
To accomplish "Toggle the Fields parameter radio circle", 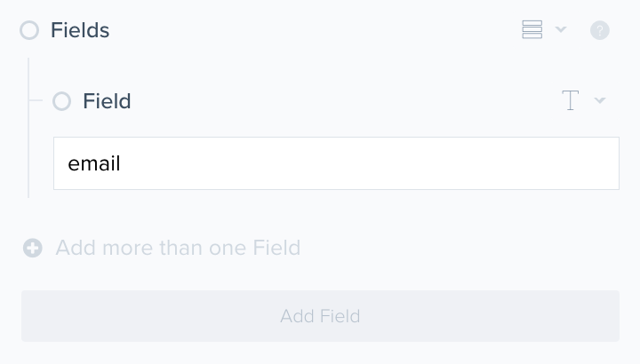I will [x=29, y=30].
